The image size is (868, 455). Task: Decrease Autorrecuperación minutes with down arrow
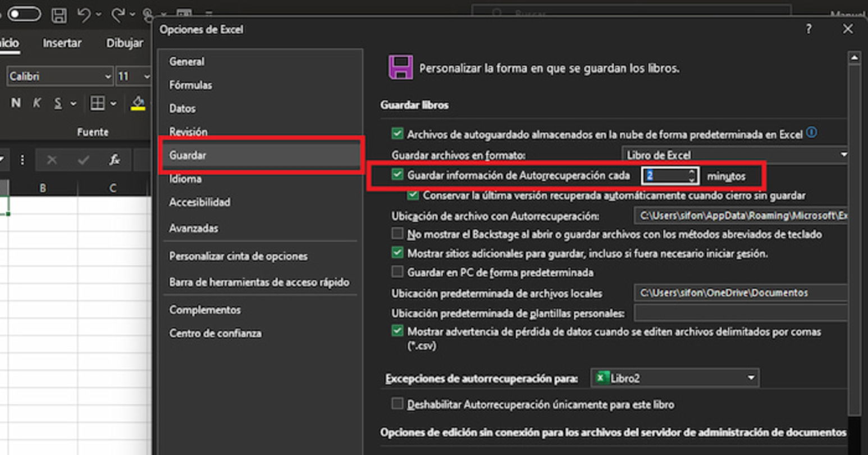(x=692, y=180)
